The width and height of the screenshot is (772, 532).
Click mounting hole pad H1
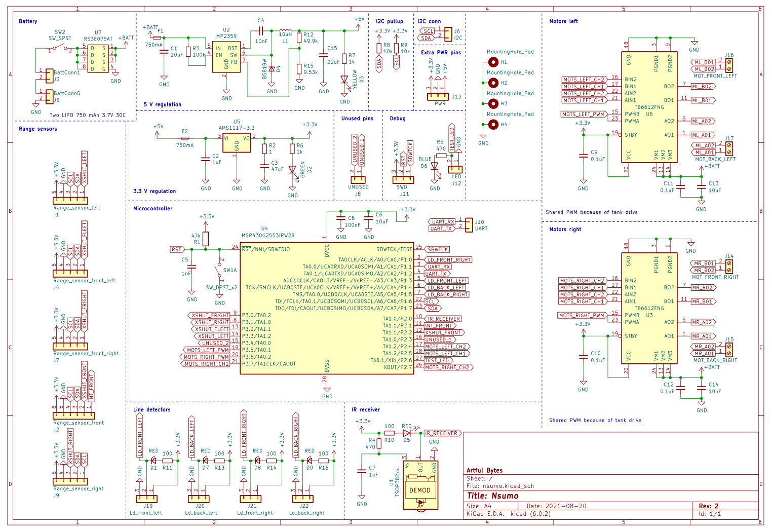point(493,62)
